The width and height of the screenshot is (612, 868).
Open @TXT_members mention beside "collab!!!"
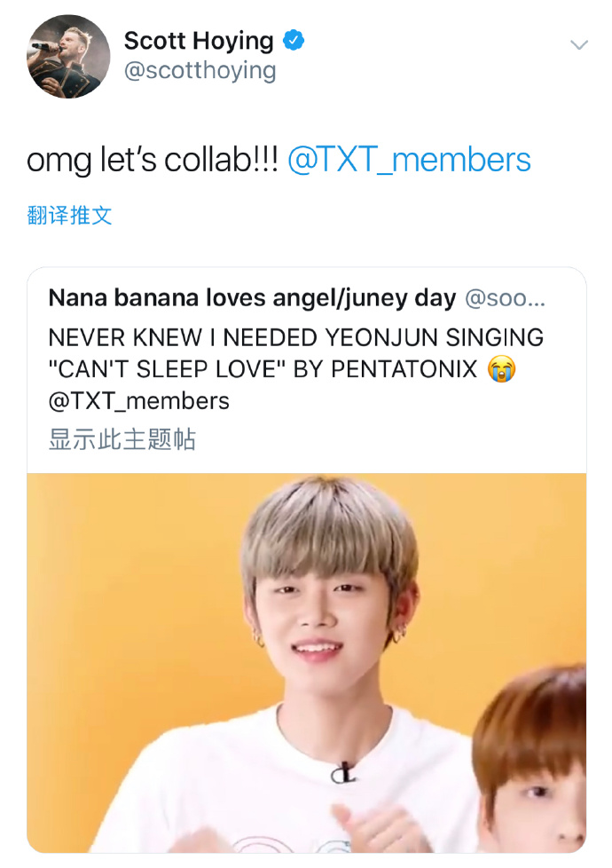(x=409, y=161)
